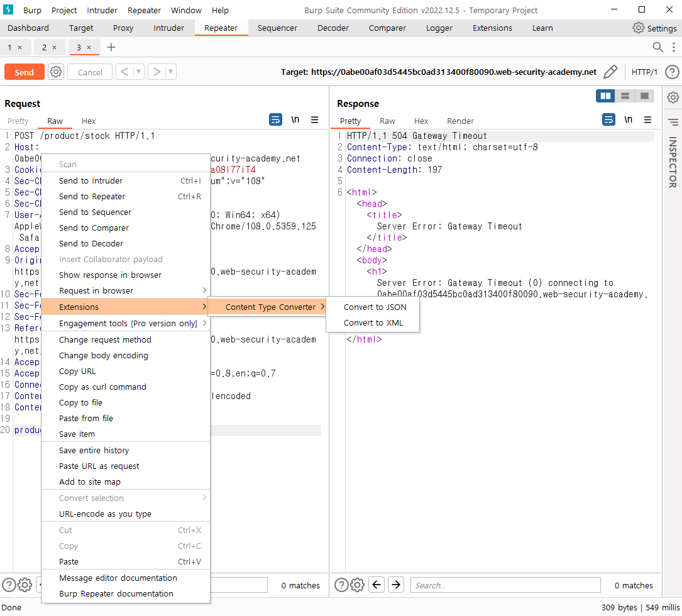The height and width of the screenshot is (616, 682).
Task: Toggle URL-encode as you type
Action: pos(126,514)
